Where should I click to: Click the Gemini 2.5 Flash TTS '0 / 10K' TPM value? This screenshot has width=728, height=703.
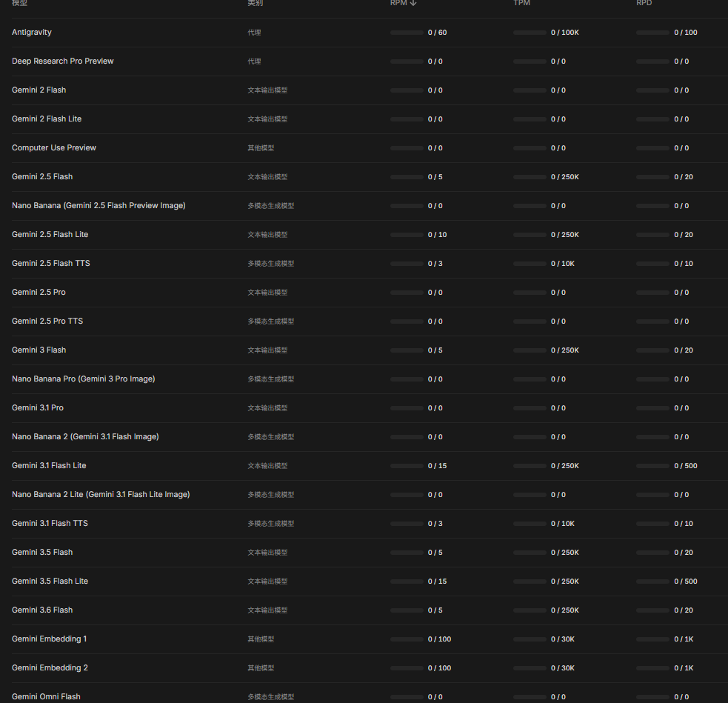click(563, 264)
